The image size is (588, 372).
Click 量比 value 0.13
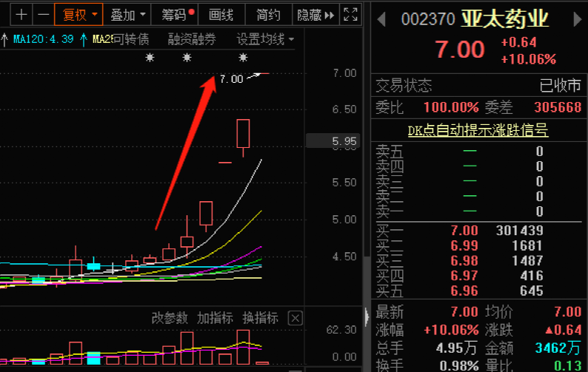[568, 365]
